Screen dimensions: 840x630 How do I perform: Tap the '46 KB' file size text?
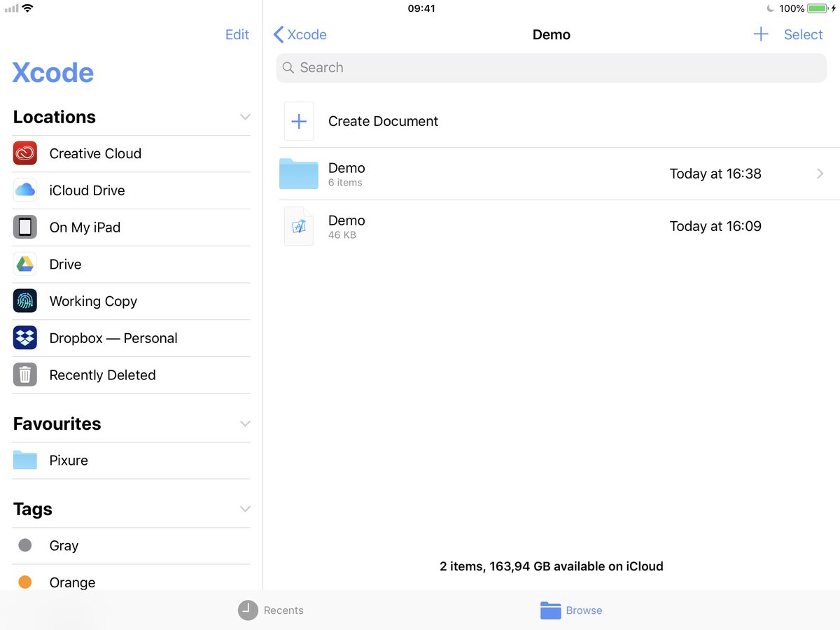coord(342,235)
